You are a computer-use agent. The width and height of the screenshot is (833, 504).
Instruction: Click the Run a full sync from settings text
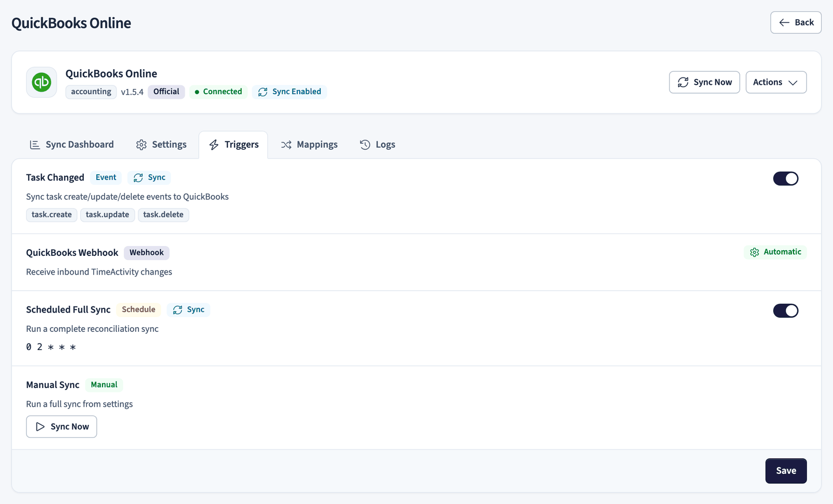coord(80,404)
